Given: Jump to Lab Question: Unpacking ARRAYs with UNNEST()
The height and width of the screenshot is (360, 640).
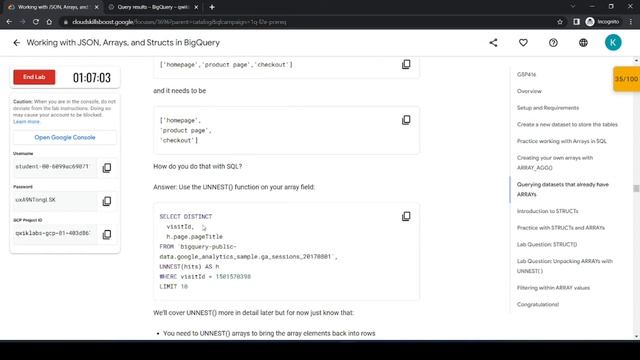Looking at the screenshot, I should (564, 266).
